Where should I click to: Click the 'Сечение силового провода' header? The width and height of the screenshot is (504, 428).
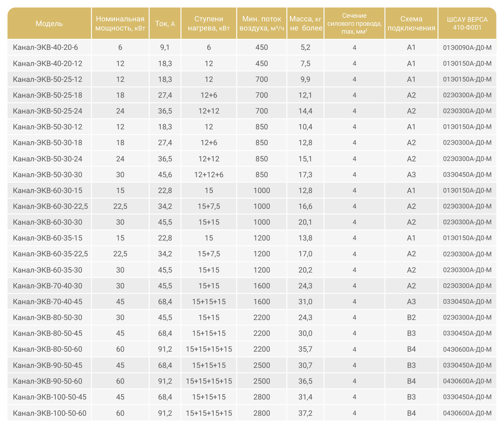pyautogui.click(x=354, y=23)
